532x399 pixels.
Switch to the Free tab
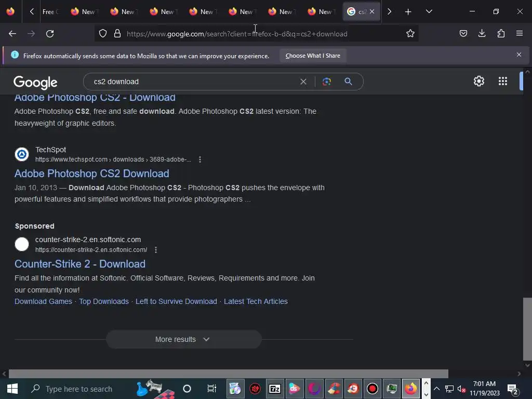point(50,12)
